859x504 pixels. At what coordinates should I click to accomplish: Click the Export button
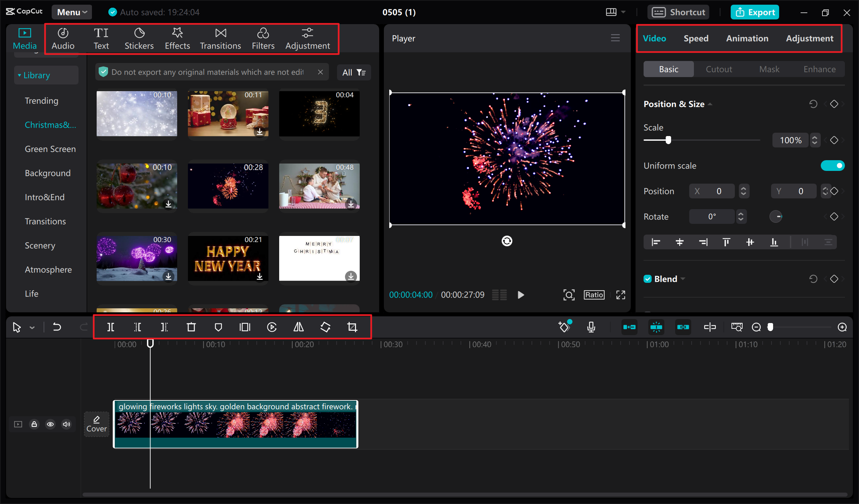(756, 11)
